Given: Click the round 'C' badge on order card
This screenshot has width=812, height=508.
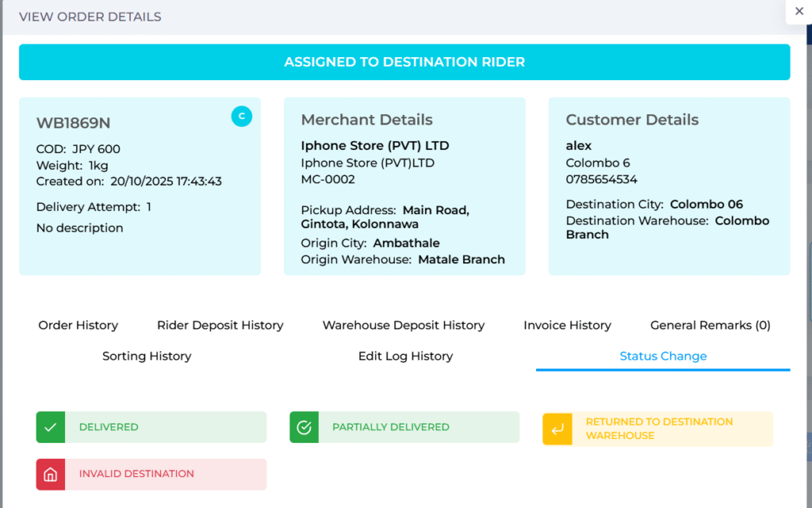Looking at the screenshot, I should click(x=242, y=117).
